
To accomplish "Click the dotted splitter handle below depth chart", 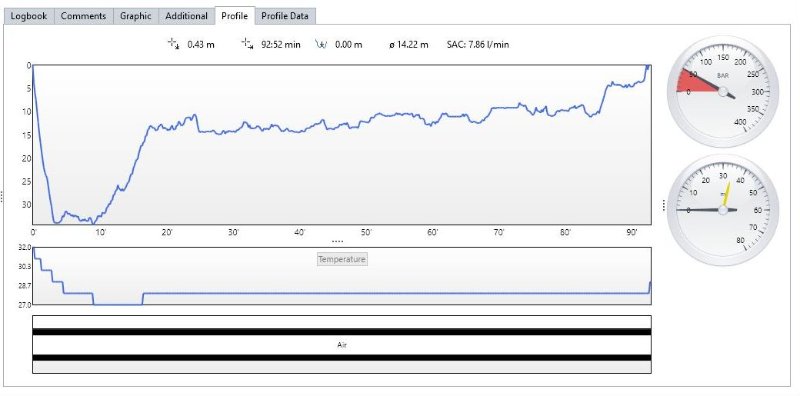I will (337, 241).
